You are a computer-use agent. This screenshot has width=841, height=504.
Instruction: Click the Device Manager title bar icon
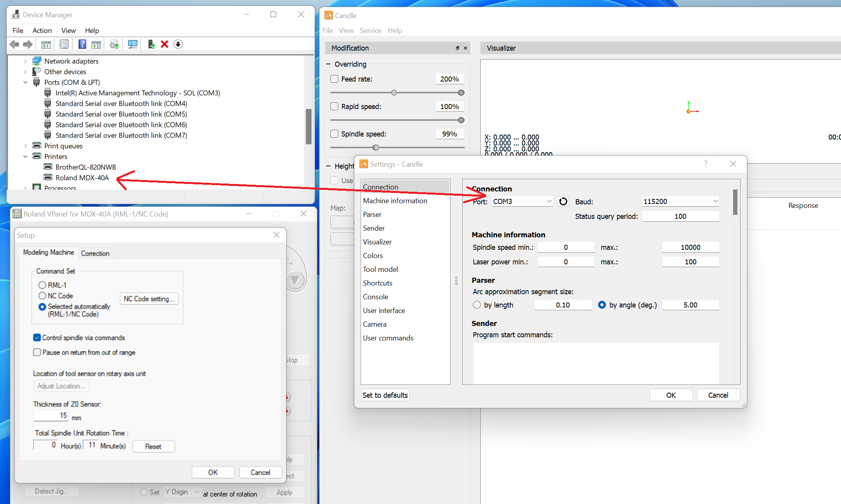pos(16,15)
